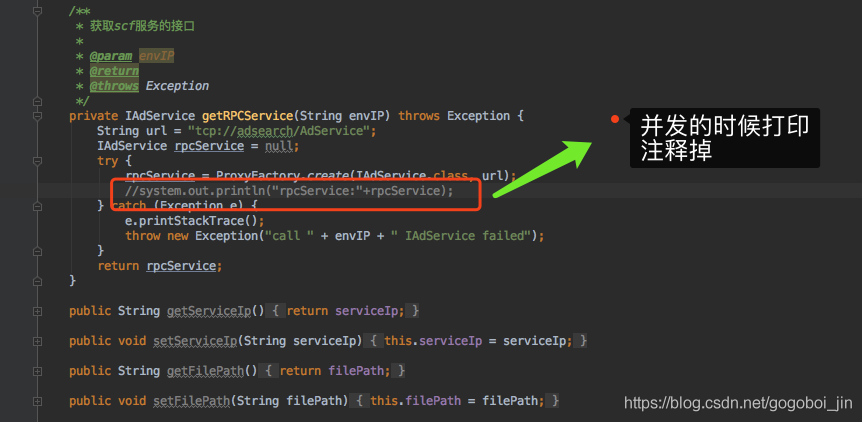This screenshot has width=862, height=422.
Task: Click ProxyFactory in the create call
Action: (x=257, y=176)
